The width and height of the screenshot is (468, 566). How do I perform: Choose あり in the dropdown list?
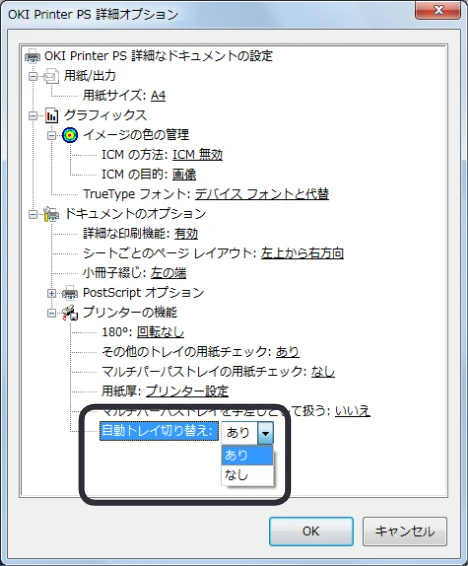click(247, 456)
